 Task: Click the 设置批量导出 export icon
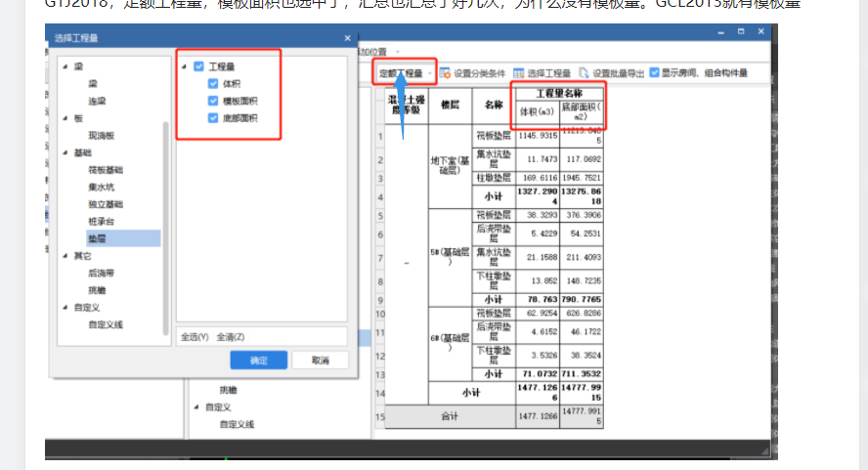[584, 73]
